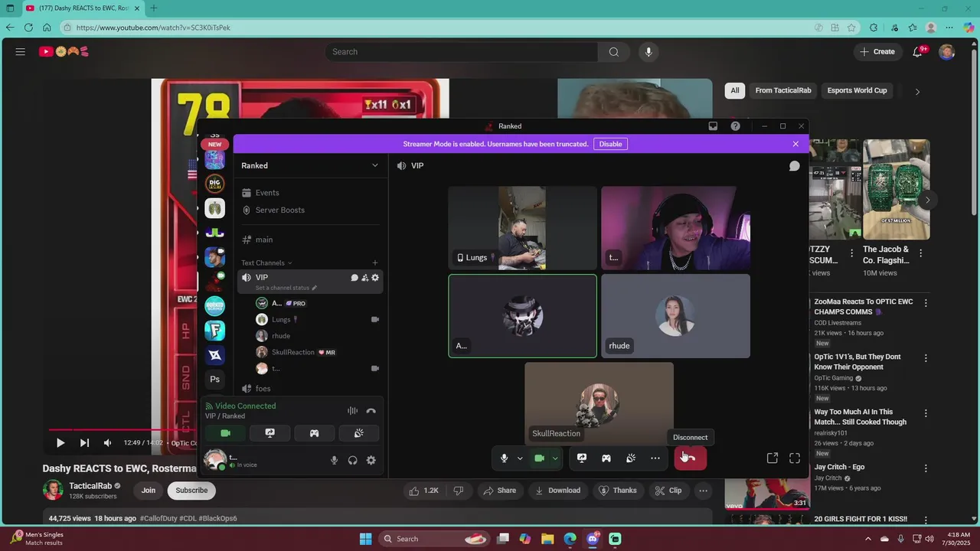This screenshot has width=980, height=551.
Task: Like the YouTube video (1.2K)
Action: tap(423, 491)
